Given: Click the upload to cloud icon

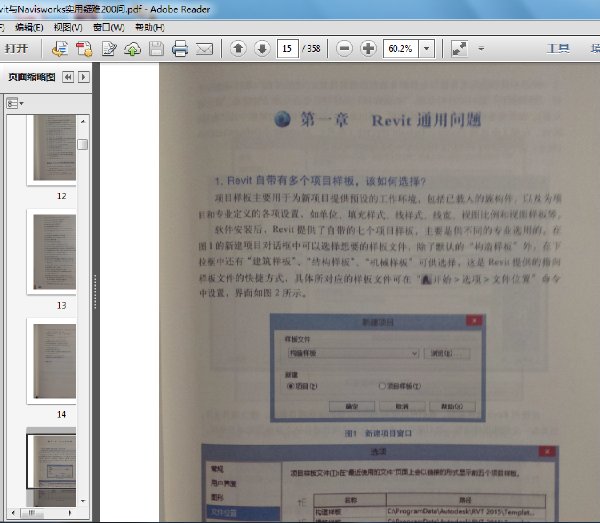Looking at the screenshot, I should [132, 49].
